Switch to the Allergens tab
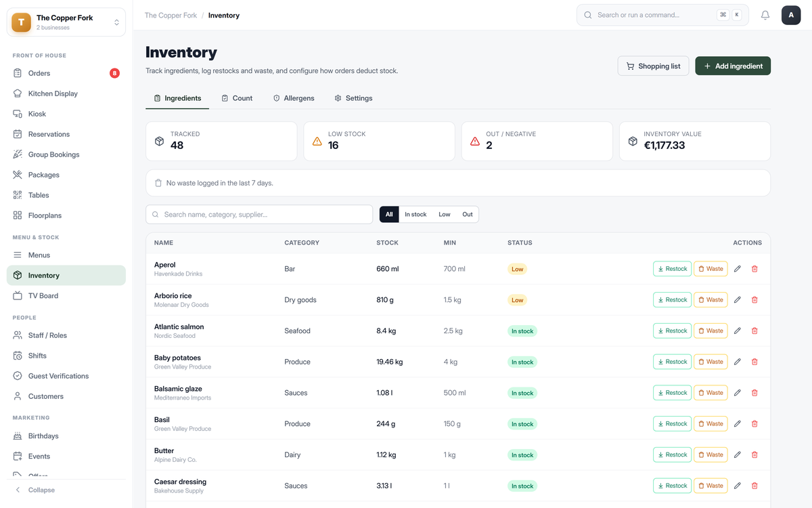Image resolution: width=812 pixels, height=508 pixels. 294,98
